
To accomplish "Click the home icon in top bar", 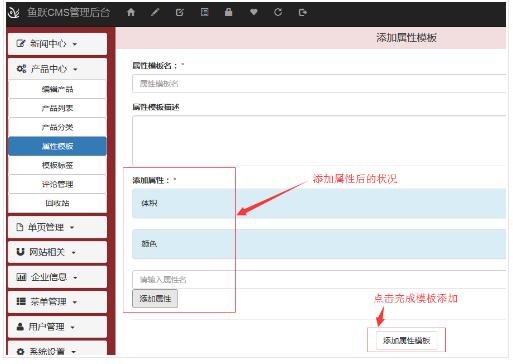I will 131,12.
